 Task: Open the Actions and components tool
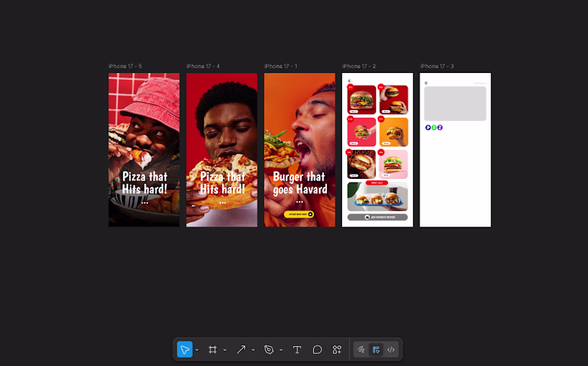pos(337,350)
